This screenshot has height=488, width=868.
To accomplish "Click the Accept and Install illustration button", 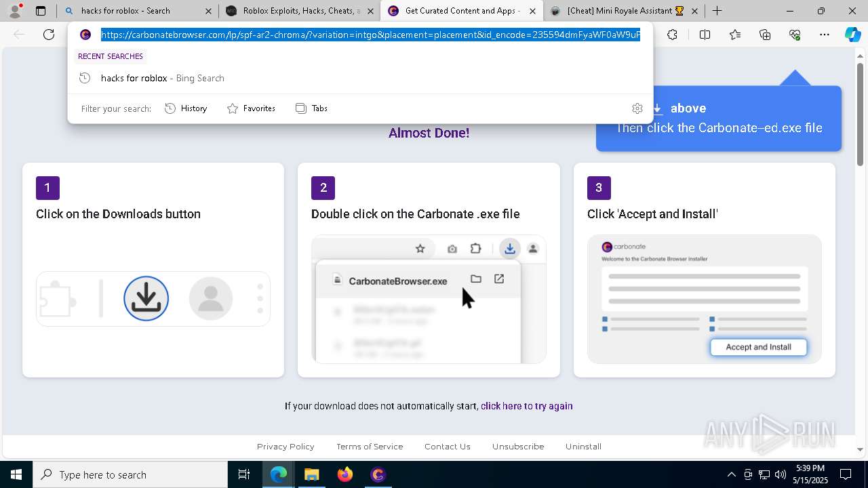I will pyautogui.click(x=758, y=347).
